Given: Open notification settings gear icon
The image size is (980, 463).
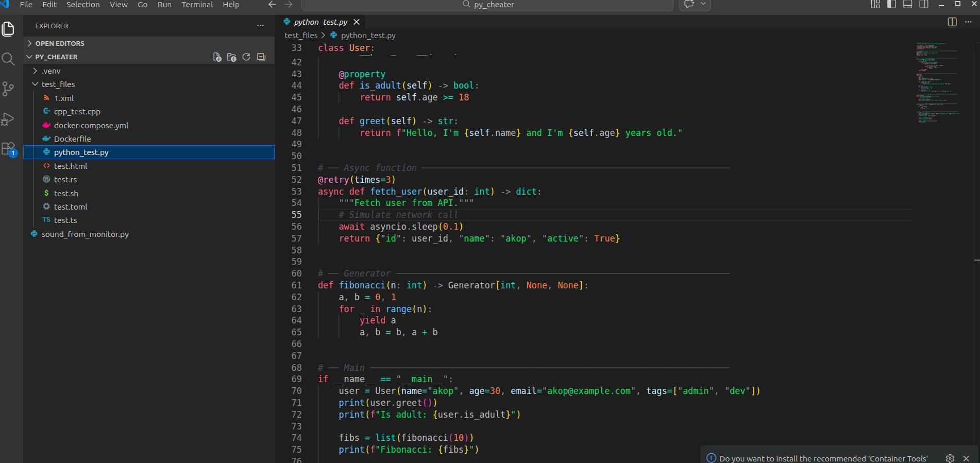Looking at the screenshot, I should point(950,458).
